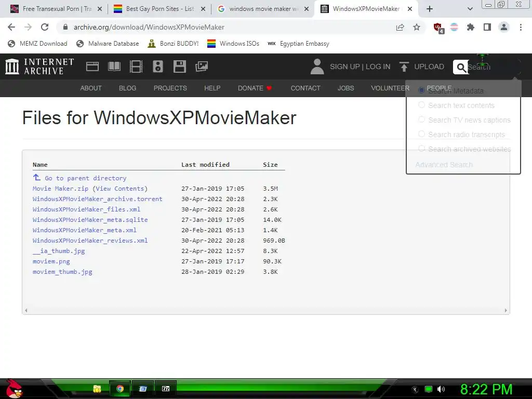Select the WindowsXPMovieMaker tab
This screenshot has height=399, width=532.
(x=366, y=9)
